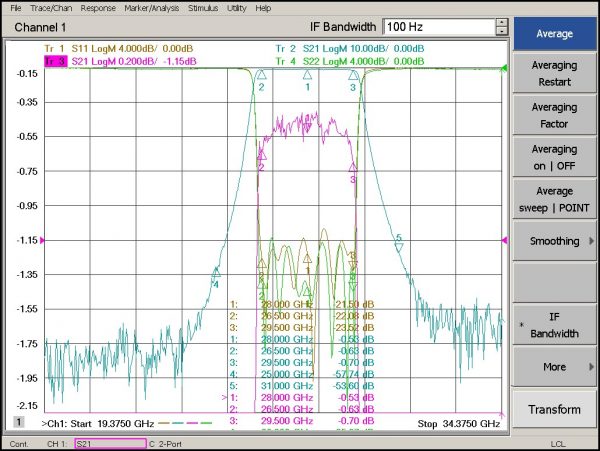Click the IF Bandwidth value field

pos(439,27)
